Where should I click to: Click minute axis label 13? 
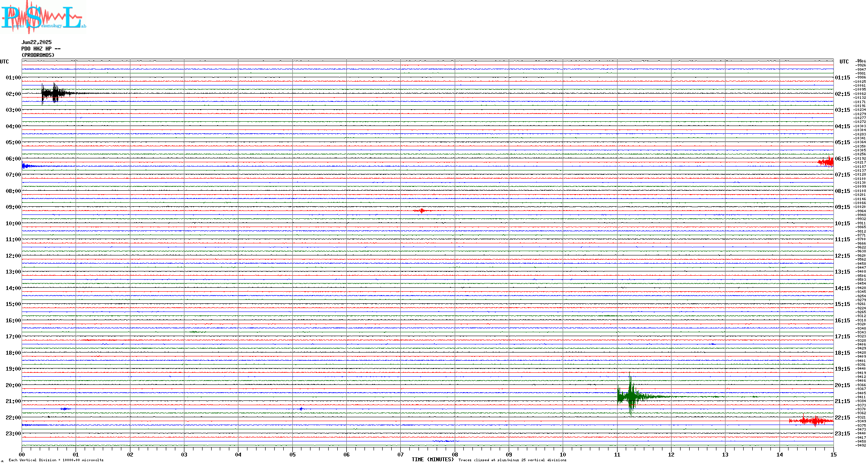(x=725, y=454)
